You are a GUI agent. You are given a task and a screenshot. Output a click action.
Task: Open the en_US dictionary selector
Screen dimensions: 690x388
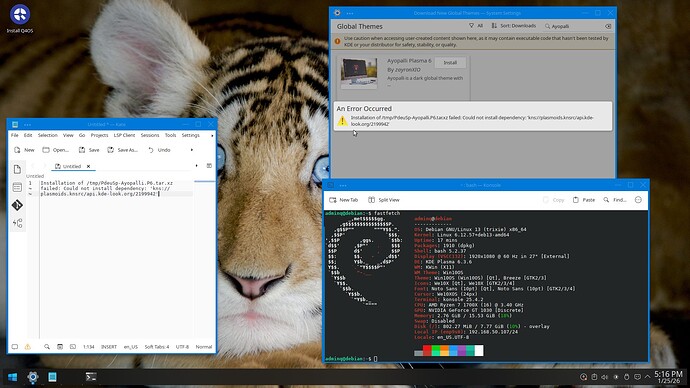click(x=131, y=347)
